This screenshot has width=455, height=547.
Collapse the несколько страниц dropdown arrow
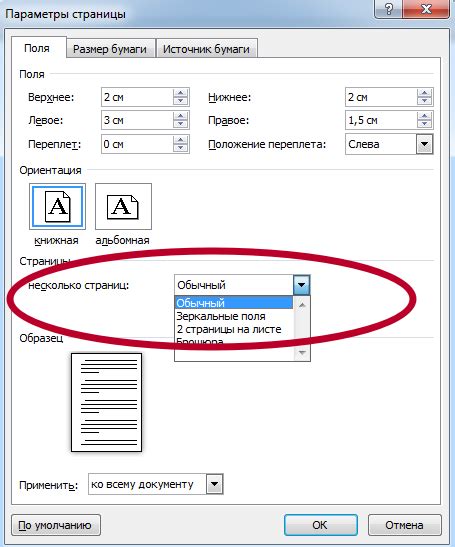click(301, 285)
